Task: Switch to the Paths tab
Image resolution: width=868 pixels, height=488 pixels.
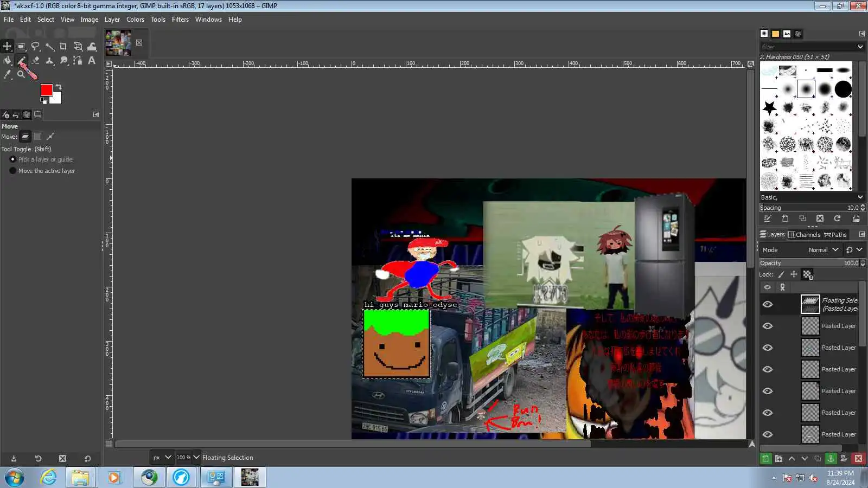Action: [835, 235]
